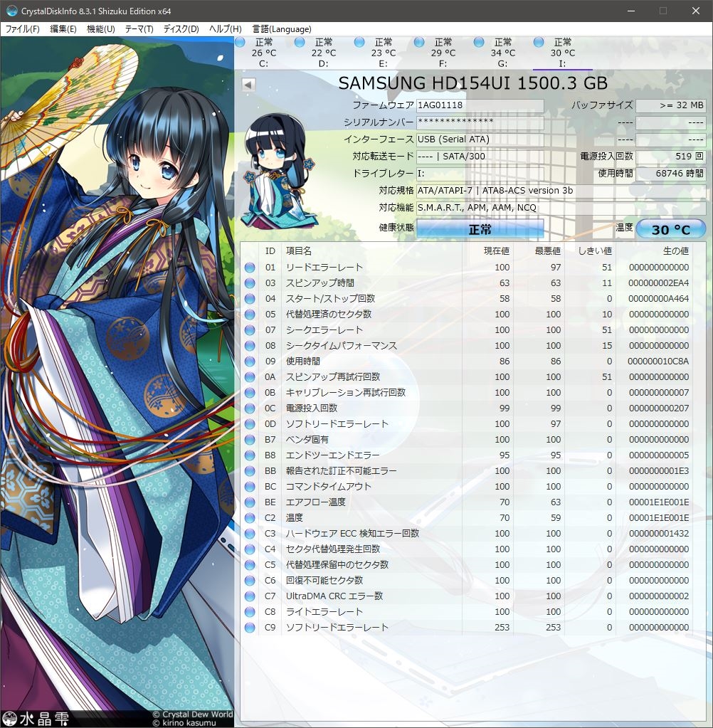Click the status icon for 回復不可能セクタ数 row
This screenshot has width=713, height=728.
pos(250,581)
